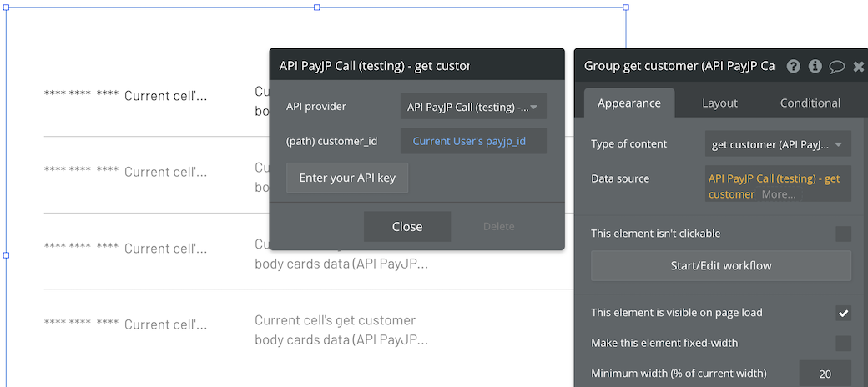Click the Enter your API key button
The height and width of the screenshot is (387, 868).
347,178
